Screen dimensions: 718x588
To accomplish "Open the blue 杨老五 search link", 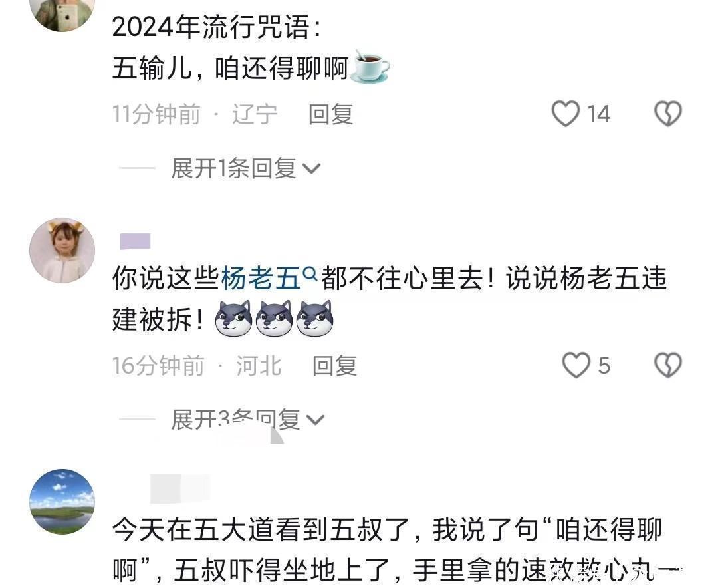I will (x=261, y=278).
